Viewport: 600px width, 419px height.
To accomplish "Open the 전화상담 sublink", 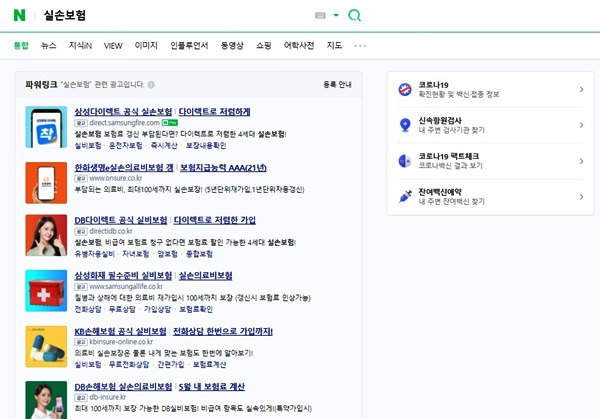I will coord(88,309).
